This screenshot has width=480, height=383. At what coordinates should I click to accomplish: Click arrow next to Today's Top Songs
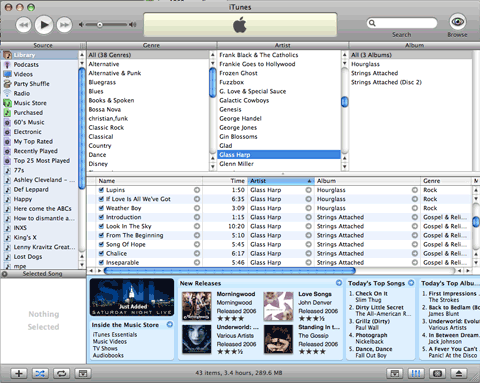point(411,283)
